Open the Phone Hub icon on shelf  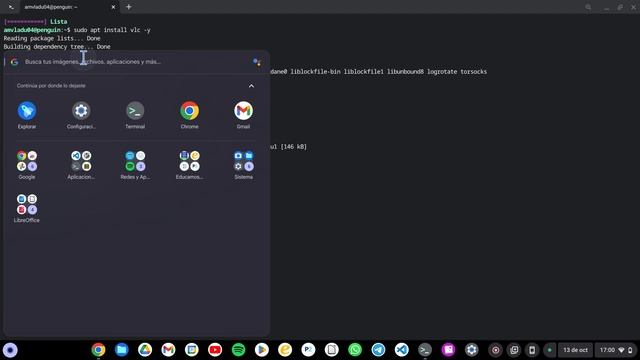532,350
